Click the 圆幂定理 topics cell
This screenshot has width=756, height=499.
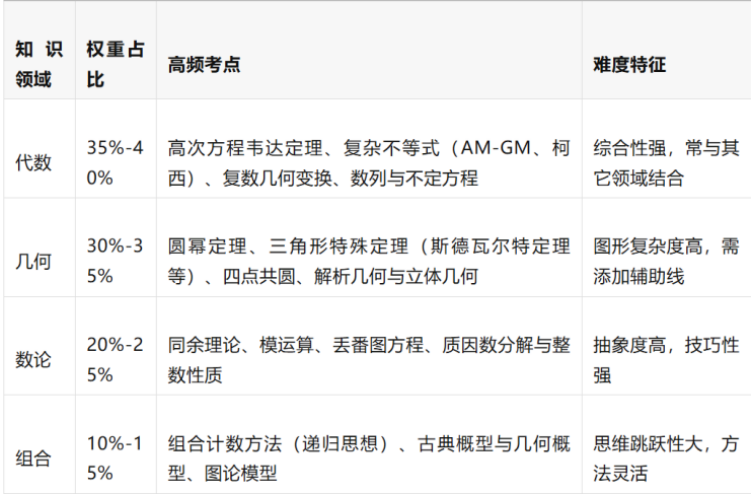click(x=369, y=260)
